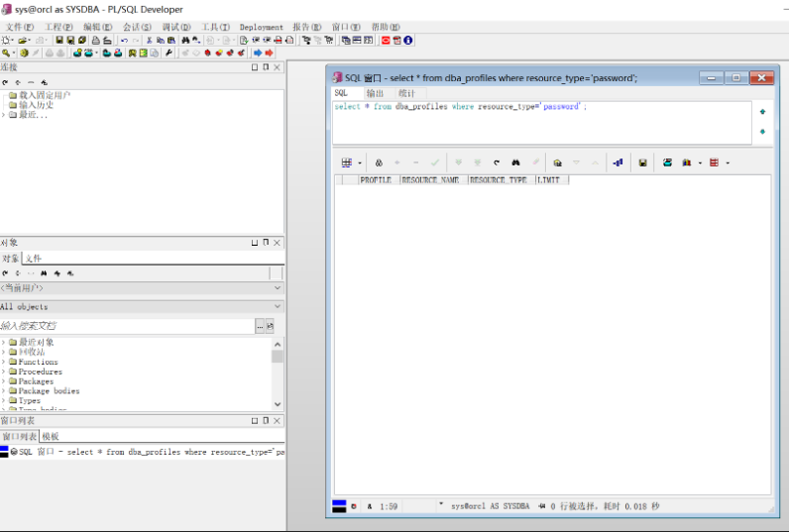789x532 pixels.
Task: Expand the Packages folder node
Action: 4,381
